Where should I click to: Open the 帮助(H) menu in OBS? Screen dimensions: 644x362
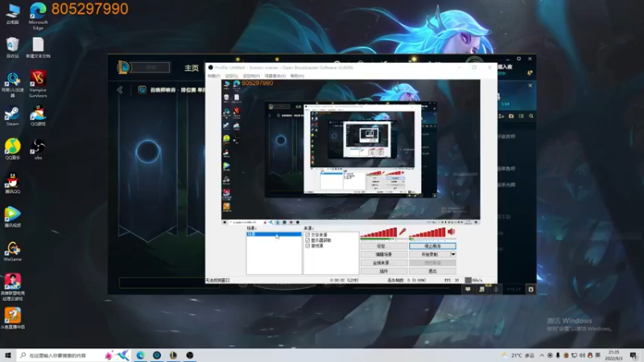(297, 76)
